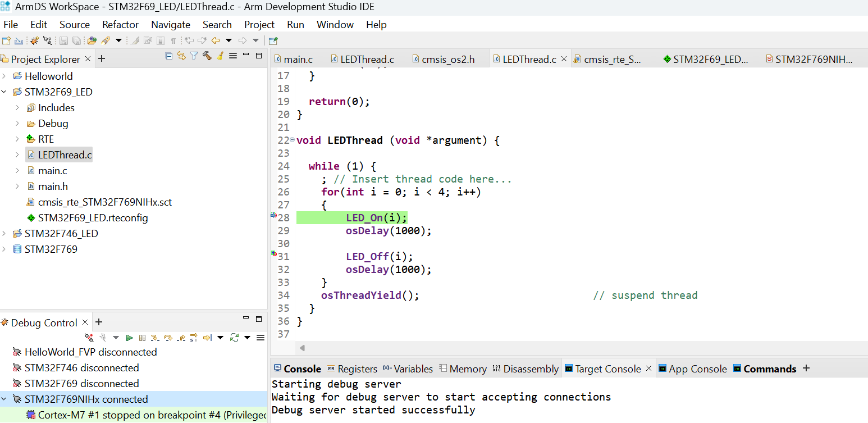Expand the RTE folder
868x423 pixels.
17,139
